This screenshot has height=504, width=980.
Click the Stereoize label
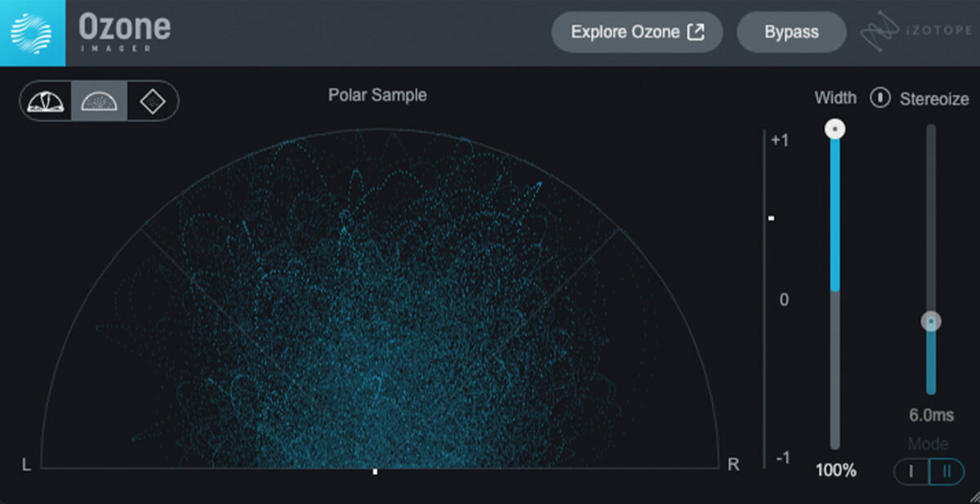[x=934, y=99]
